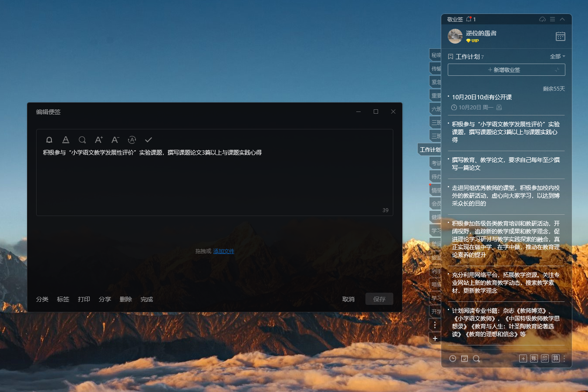Viewport: 588px width, 392px height.
Task: Select the 工作计划 category tab
Action: (x=429, y=149)
